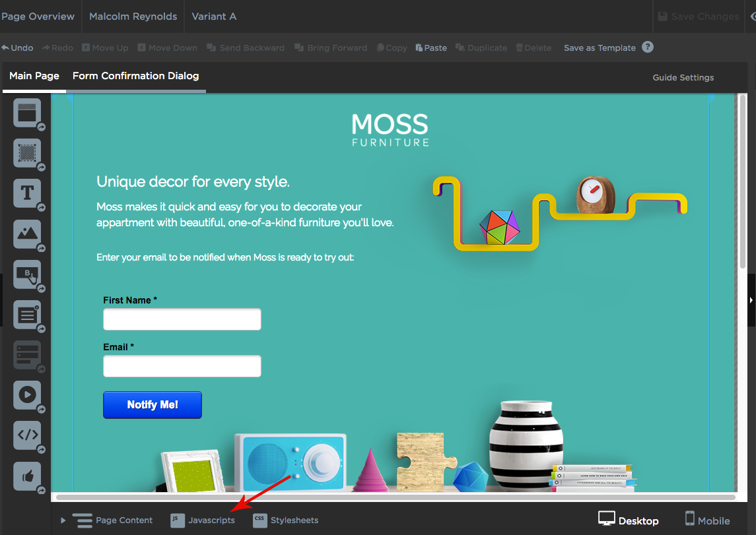756x535 pixels.
Task: Open Page Overview breadcrumb
Action: click(38, 16)
